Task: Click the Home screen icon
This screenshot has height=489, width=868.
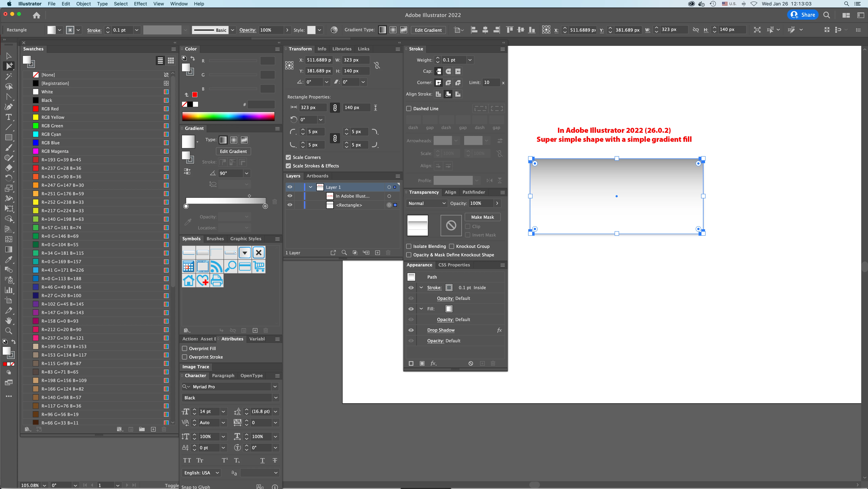Action: [x=36, y=15]
